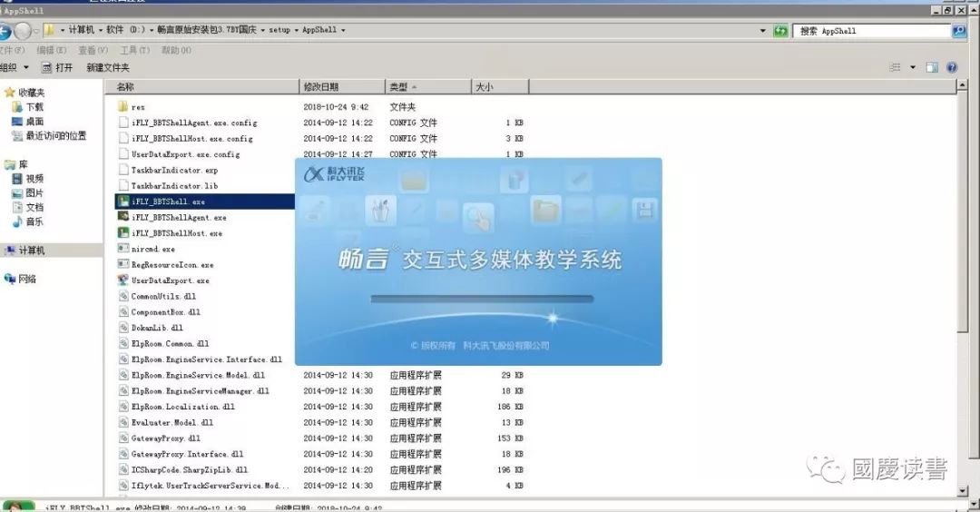Select the nircmd.exe file icon
This screenshot has height=512, width=980.
[123, 249]
